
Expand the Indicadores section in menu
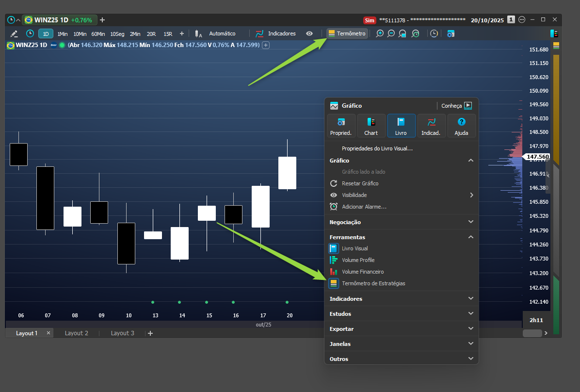pos(402,299)
